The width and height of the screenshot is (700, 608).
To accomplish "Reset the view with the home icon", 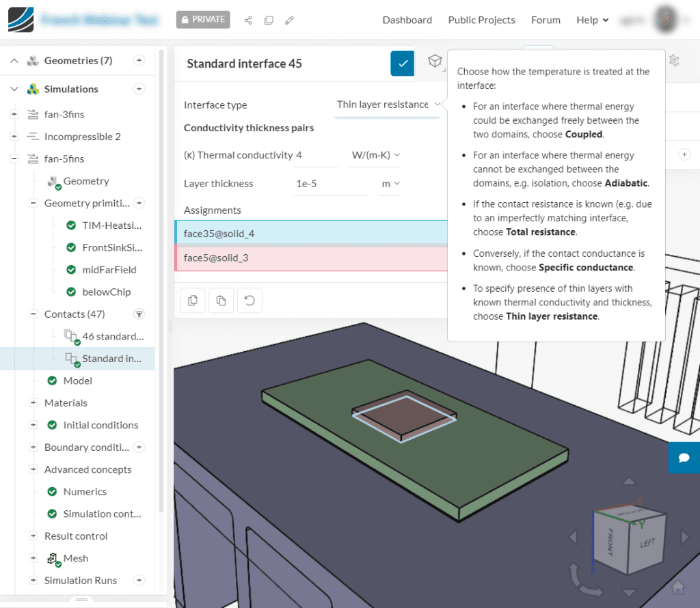I will coord(677,587).
